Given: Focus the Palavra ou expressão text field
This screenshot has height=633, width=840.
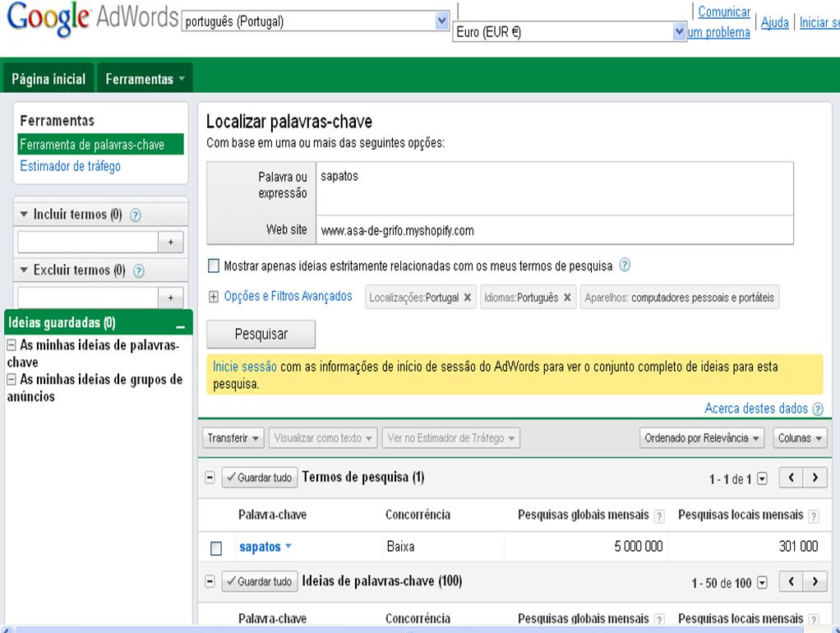Looking at the screenshot, I should 555,189.
